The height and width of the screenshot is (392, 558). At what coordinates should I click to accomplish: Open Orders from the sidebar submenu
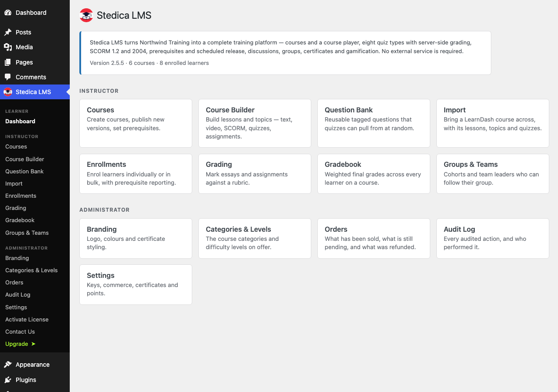click(x=14, y=283)
